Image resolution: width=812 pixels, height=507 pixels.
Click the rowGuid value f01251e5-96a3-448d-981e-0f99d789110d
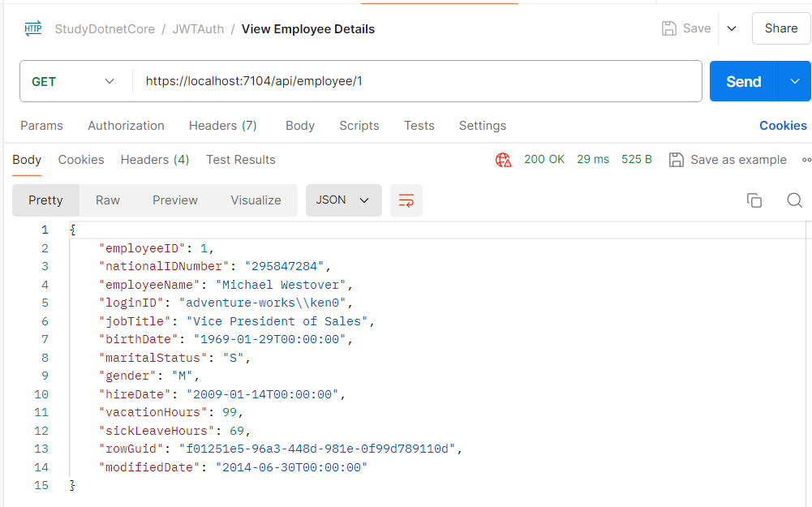click(x=317, y=449)
